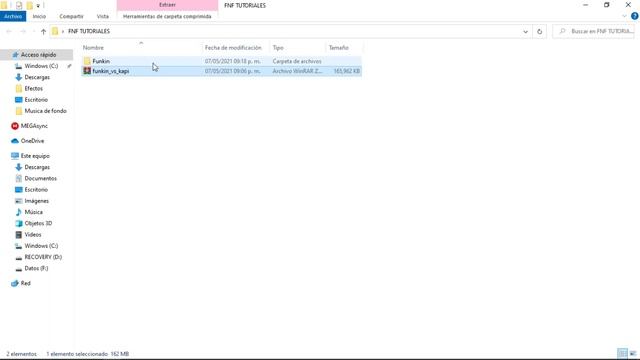Open MEGAsync in the sidebar
The image size is (640, 360).
pos(34,126)
